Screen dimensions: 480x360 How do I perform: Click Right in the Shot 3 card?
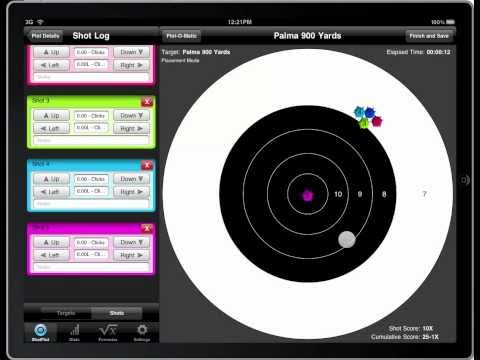[x=131, y=128]
